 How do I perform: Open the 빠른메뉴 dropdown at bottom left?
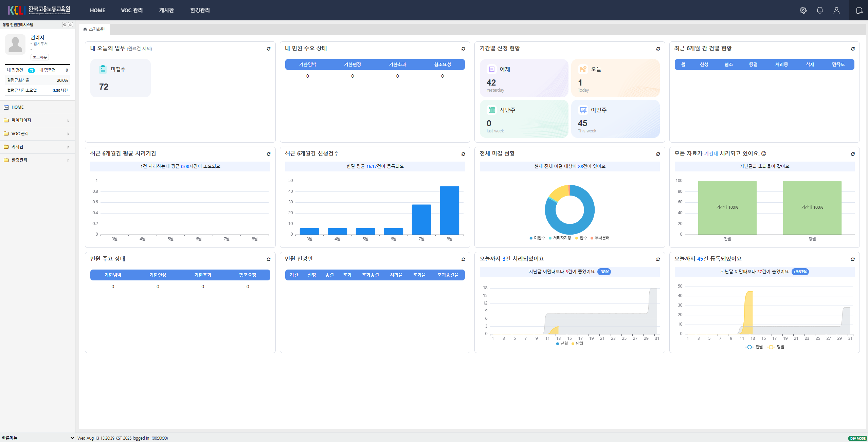coord(37,438)
